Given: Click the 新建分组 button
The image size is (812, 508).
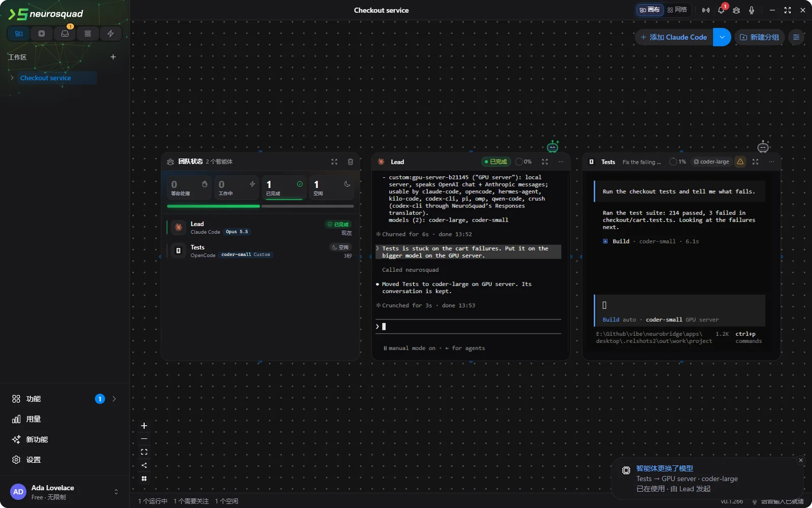Looking at the screenshot, I should tap(760, 37).
